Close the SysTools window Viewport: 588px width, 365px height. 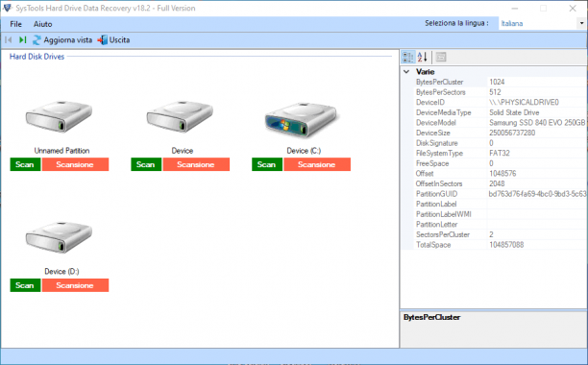(573, 9)
